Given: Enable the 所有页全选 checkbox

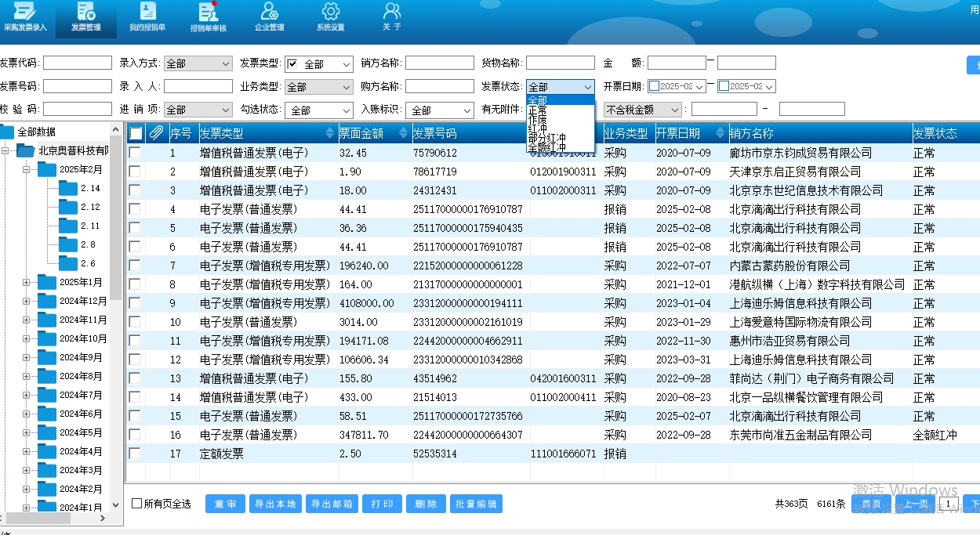Looking at the screenshot, I should click(x=137, y=504).
